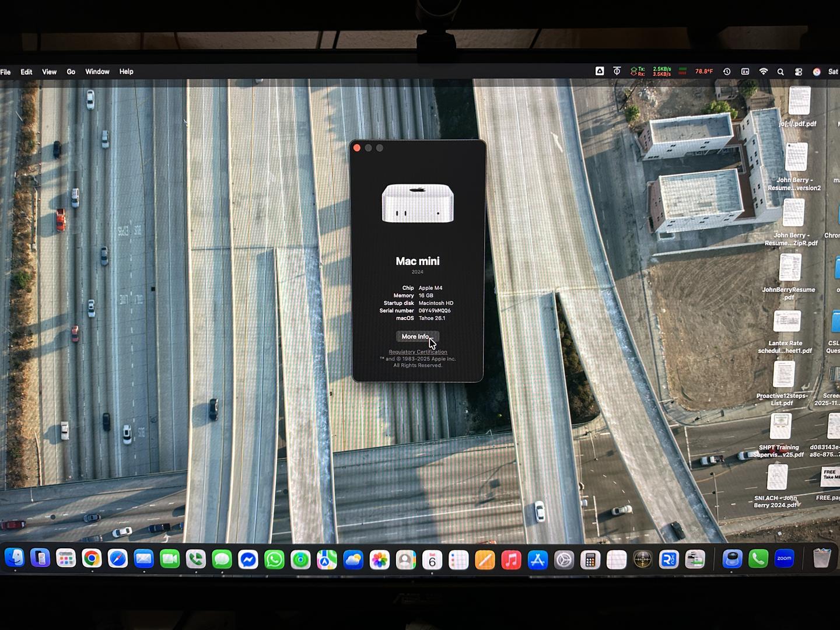Screen dimensions: 840x630
Task: Open the Regulatory Certification link
Action: [418, 352]
